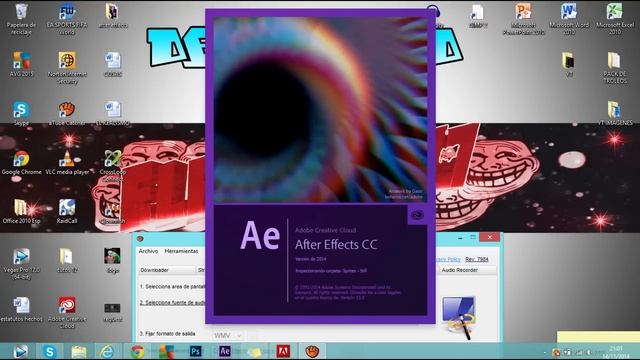Open WMV output format dropdown

click(227, 336)
